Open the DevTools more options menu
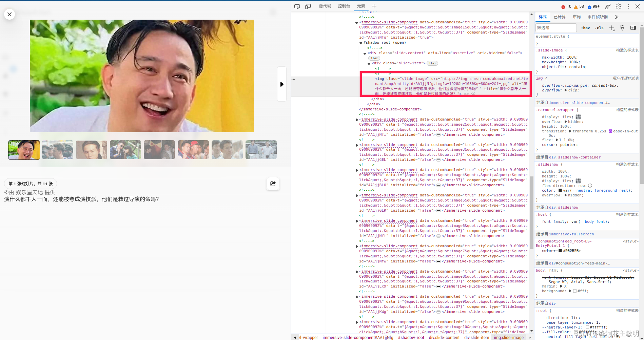644x340 pixels. [x=629, y=6]
